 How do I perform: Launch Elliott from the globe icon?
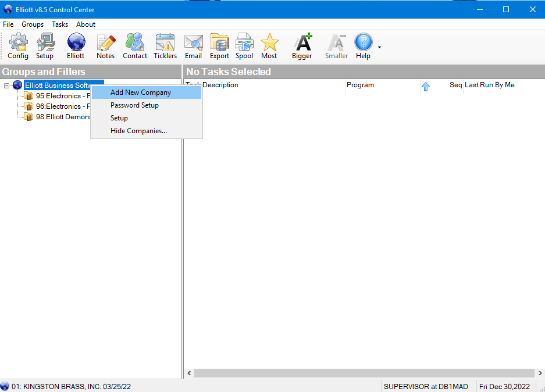point(76,46)
